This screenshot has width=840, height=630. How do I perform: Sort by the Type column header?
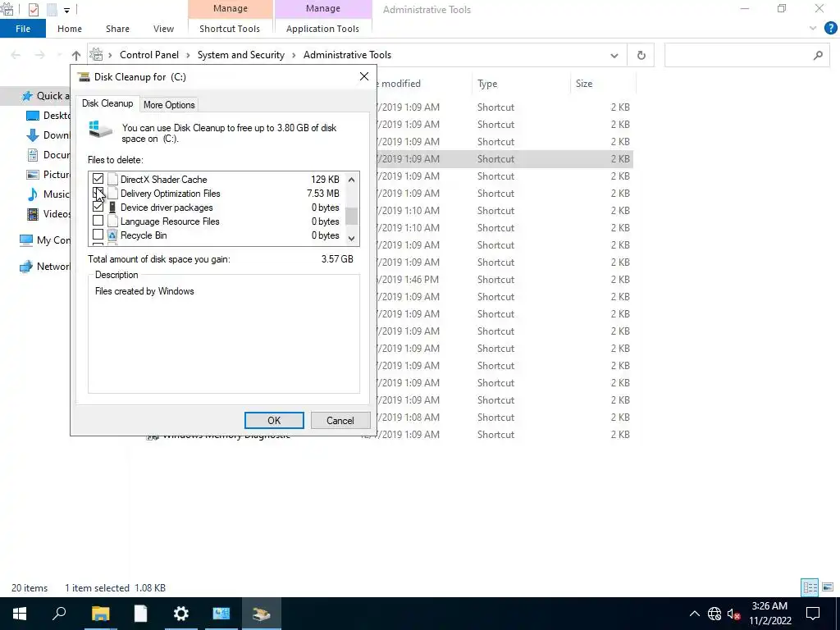[x=487, y=84]
